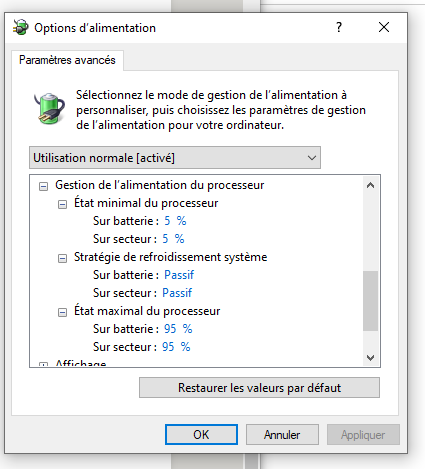The height and width of the screenshot is (469, 425).
Task: Open the help question mark button
Action: [339, 27]
